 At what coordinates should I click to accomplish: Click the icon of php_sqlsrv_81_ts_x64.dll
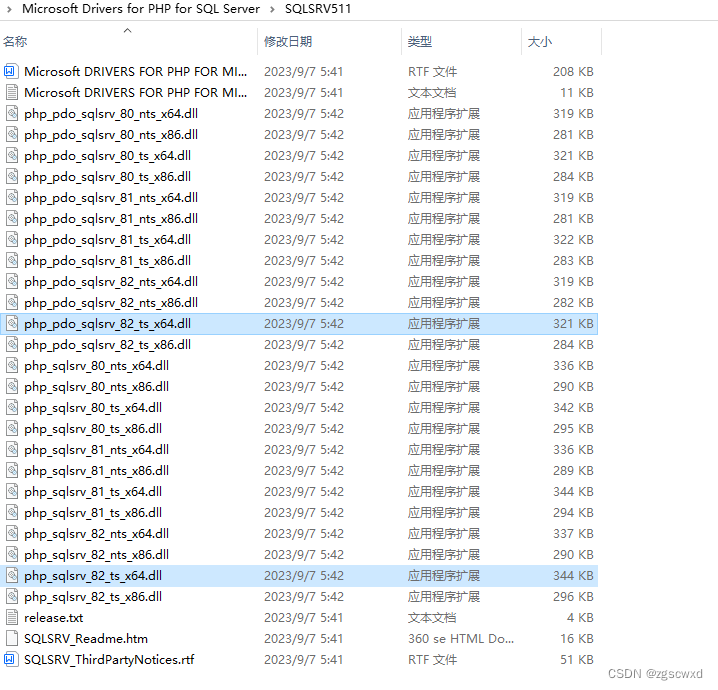(12, 492)
